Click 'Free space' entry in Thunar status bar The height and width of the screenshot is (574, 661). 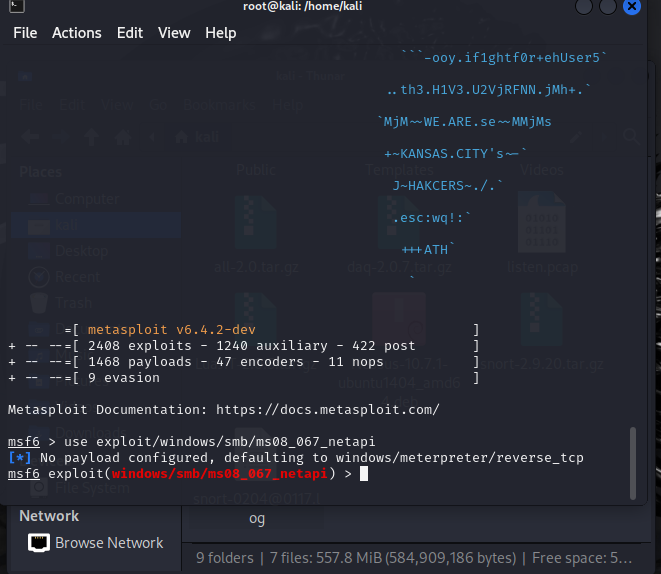click(582, 558)
